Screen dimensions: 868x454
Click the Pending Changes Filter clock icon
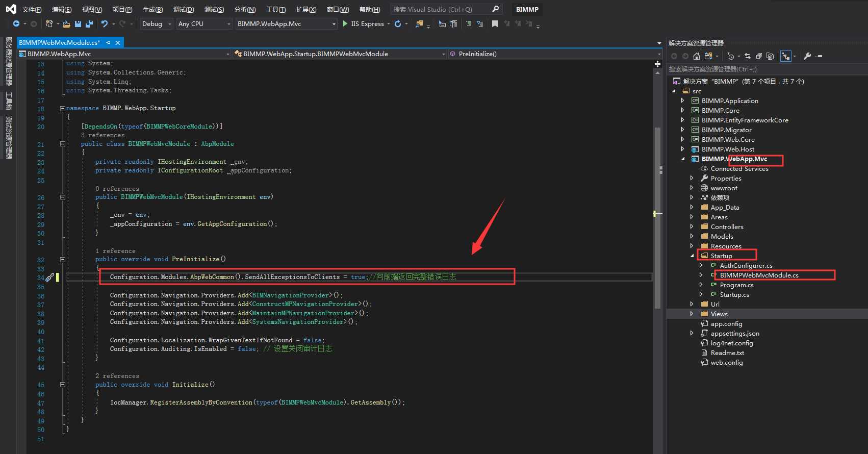coord(731,56)
